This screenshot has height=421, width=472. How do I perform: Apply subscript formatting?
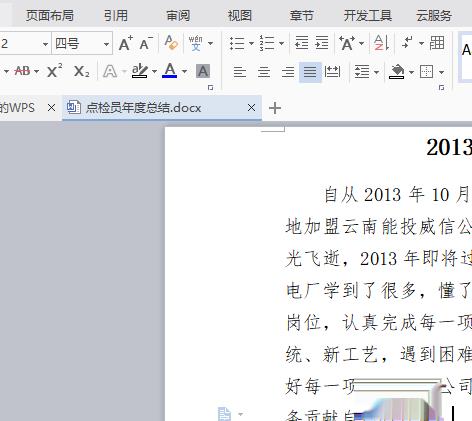coord(82,71)
